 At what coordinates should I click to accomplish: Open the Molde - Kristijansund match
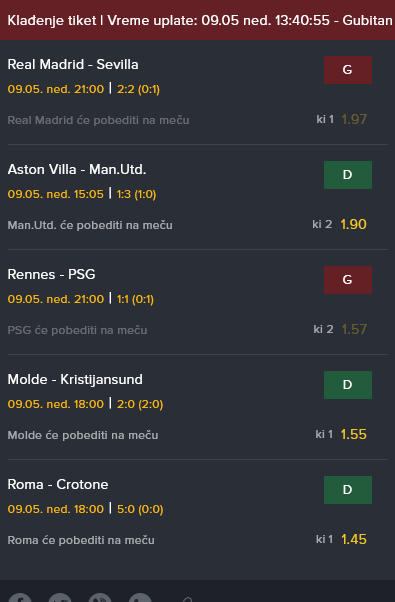[75, 379]
